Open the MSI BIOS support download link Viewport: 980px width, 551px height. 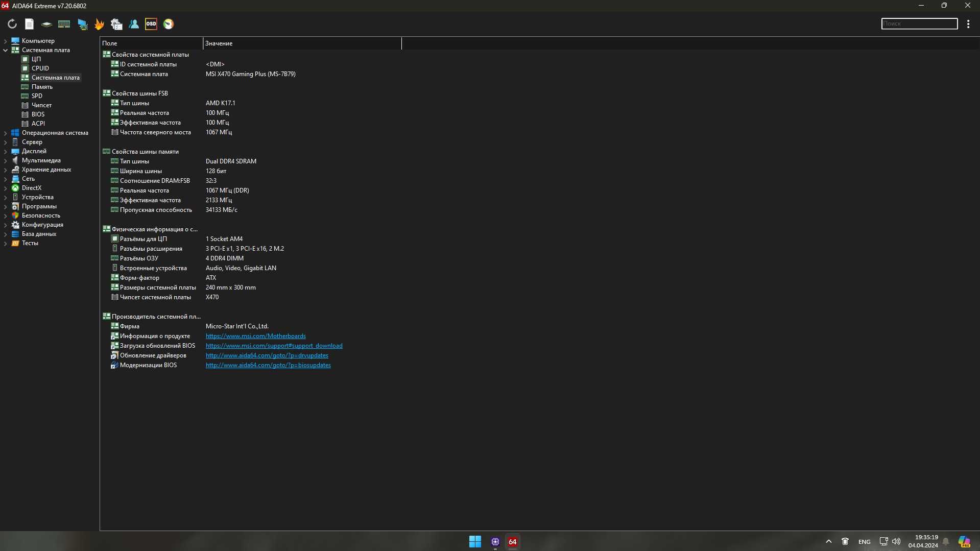click(x=274, y=346)
